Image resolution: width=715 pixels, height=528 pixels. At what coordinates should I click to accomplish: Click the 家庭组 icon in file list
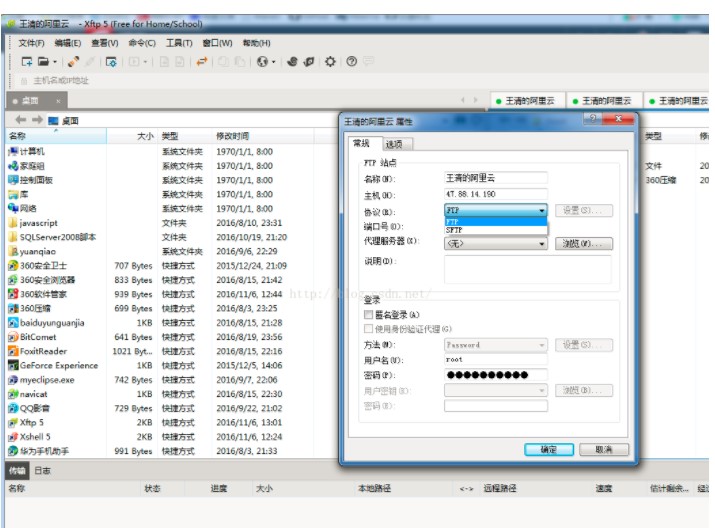click(13, 166)
